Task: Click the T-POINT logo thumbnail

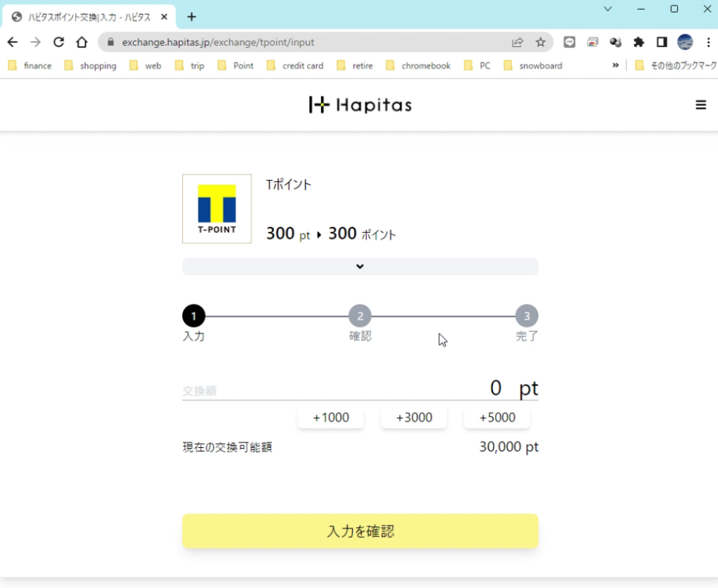Action: coord(217,209)
